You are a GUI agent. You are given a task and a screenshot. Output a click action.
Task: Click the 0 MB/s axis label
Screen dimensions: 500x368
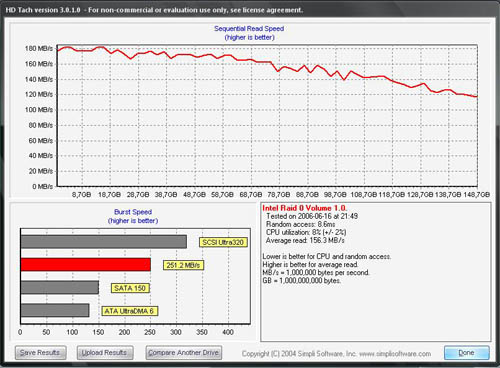(42, 186)
